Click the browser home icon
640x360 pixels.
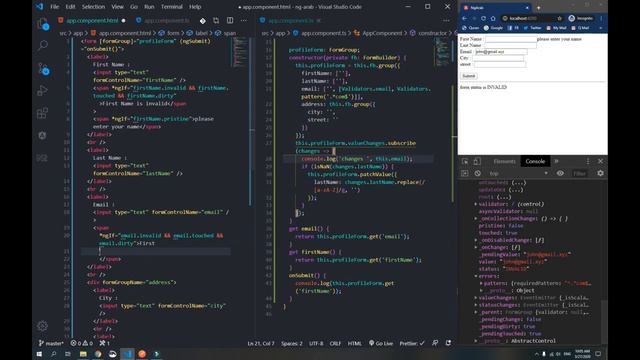coord(493,18)
